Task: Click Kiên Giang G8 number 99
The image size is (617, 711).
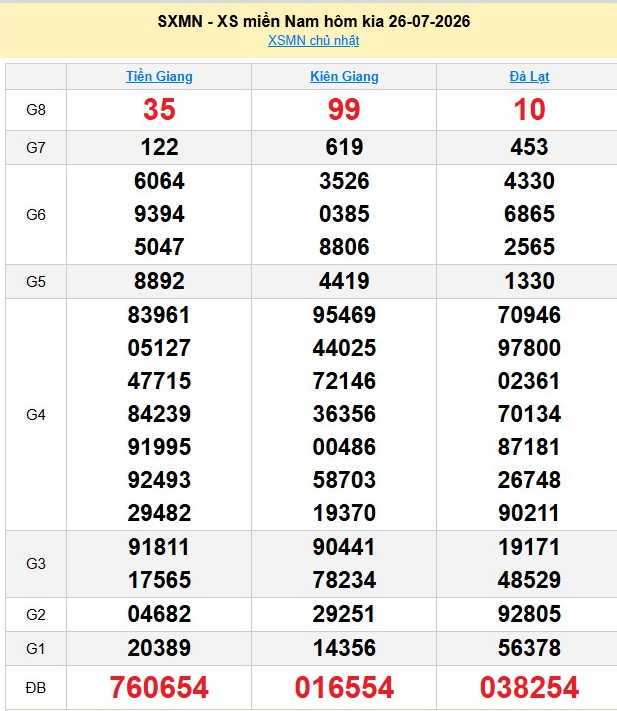Action: 344,109
